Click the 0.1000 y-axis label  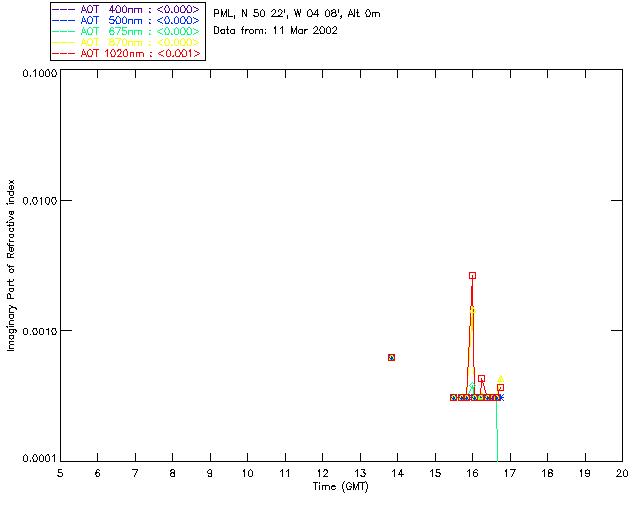tap(39, 73)
